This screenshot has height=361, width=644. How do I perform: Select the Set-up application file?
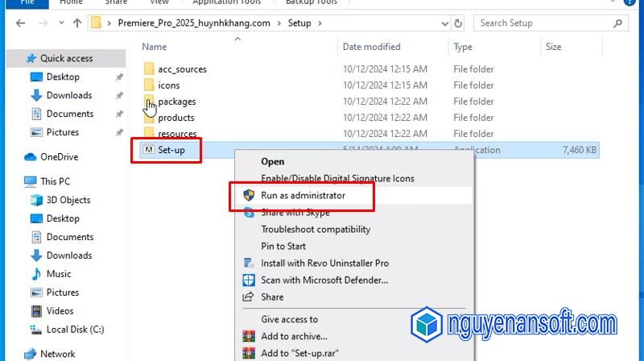[171, 150]
